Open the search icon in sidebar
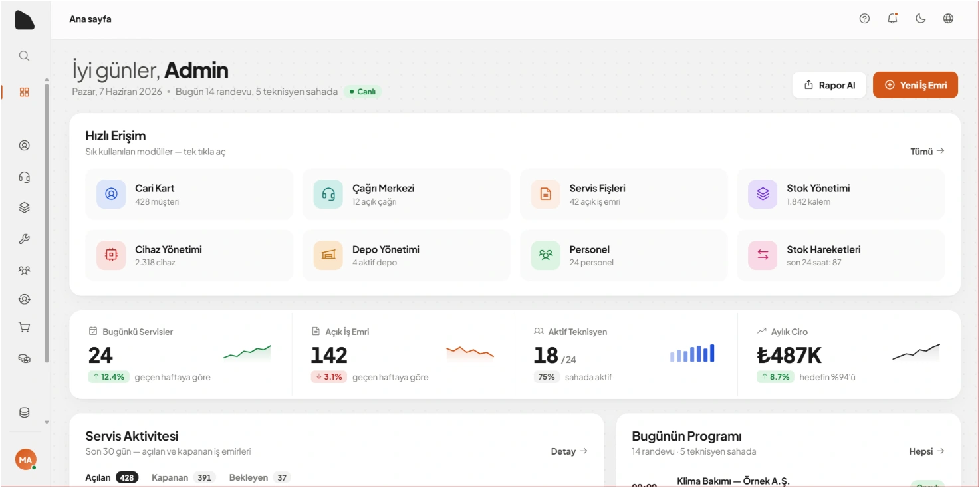This screenshot has width=980, height=488. [x=24, y=56]
